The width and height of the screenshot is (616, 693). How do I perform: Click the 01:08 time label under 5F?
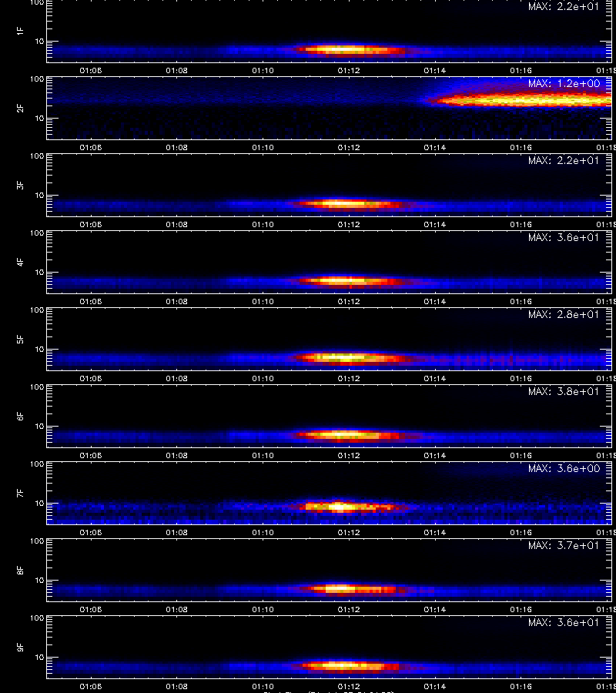tap(177, 378)
